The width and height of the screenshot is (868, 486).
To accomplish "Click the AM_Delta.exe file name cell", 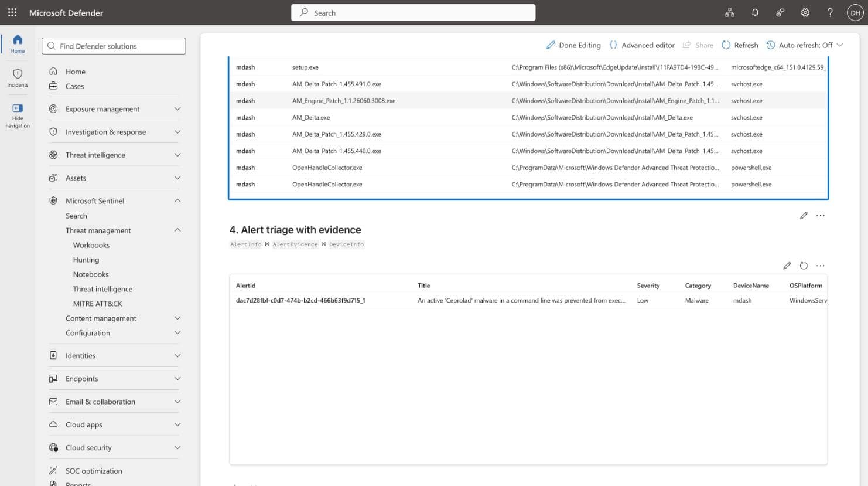I will click(311, 117).
